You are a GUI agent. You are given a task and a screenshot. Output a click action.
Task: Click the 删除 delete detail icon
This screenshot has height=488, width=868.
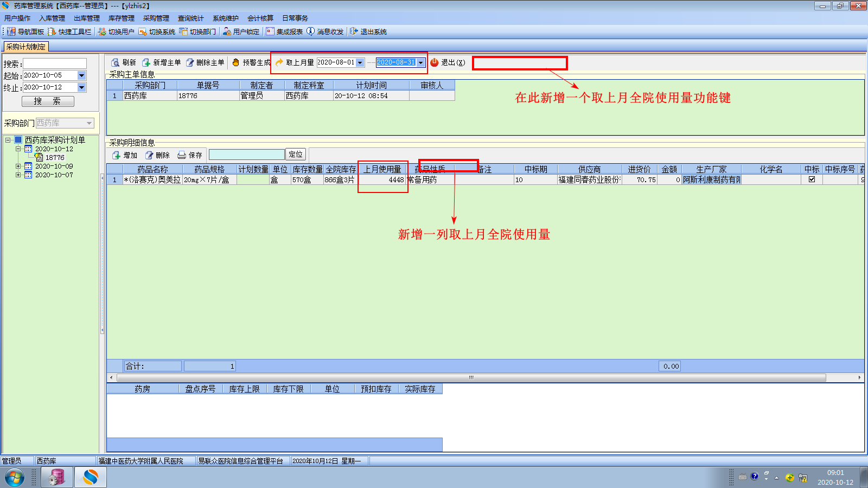coord(149,155)
